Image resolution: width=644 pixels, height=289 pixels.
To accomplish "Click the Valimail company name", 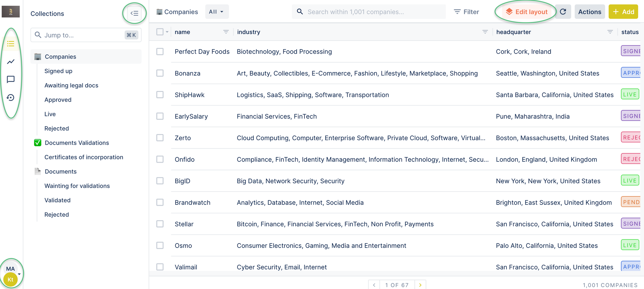I will click(x=186, y=267).
